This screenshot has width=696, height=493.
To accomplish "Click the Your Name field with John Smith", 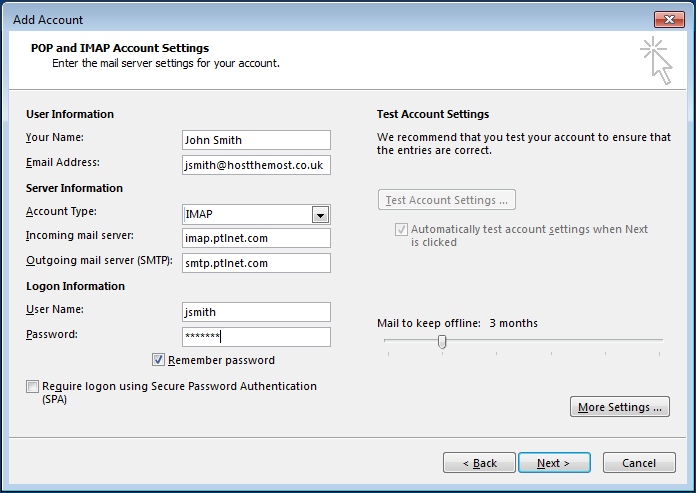I will [x=256, y=140].
